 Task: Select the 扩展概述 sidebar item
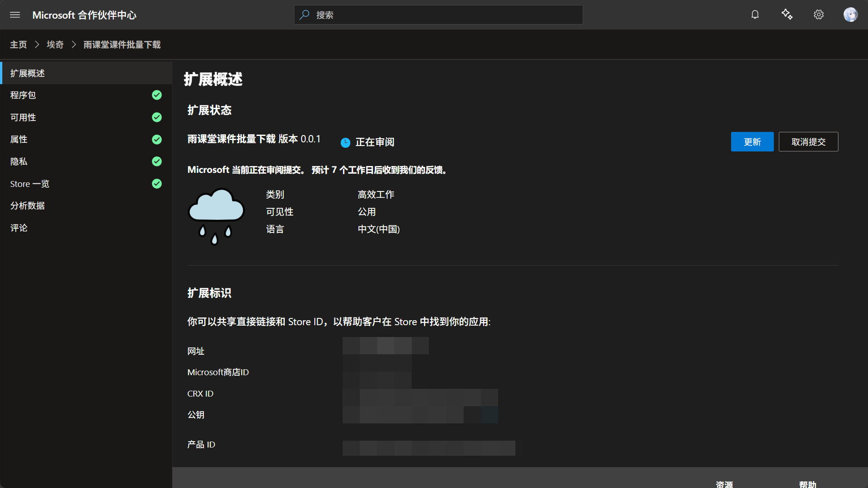(x=86, y=73)
